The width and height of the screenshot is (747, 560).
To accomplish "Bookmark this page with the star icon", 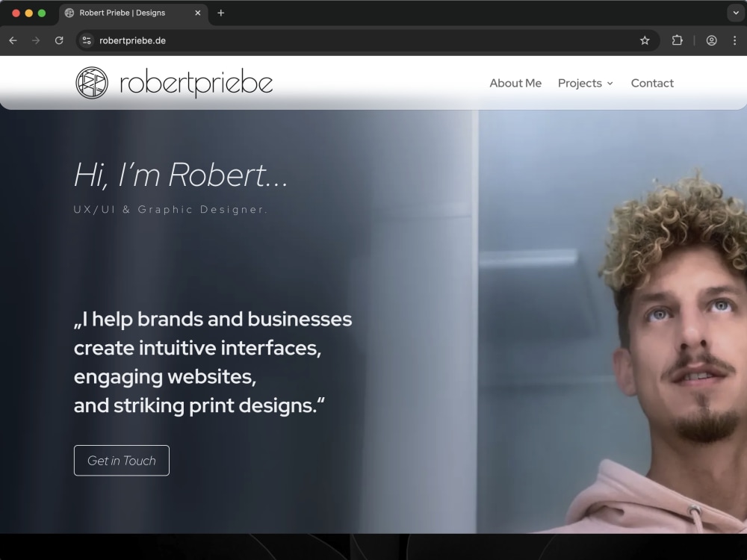I will [x=645, y=40].
